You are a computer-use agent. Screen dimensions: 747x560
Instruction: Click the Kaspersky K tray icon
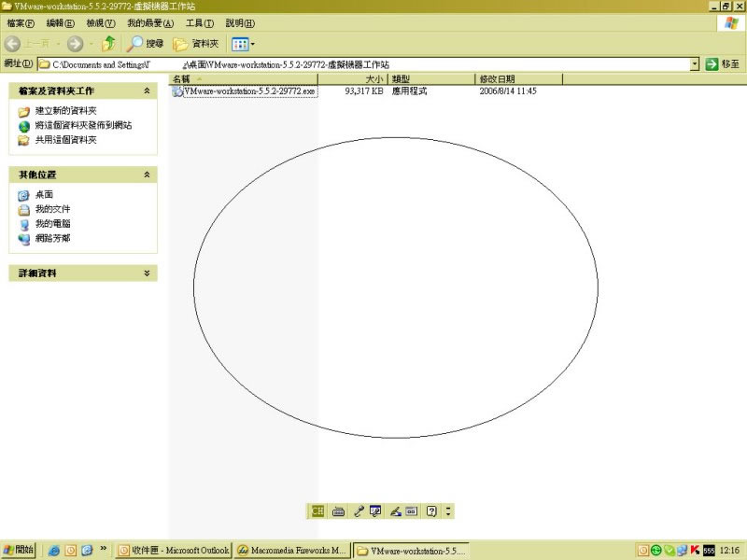pyautogui.click(x=695, y=551)
